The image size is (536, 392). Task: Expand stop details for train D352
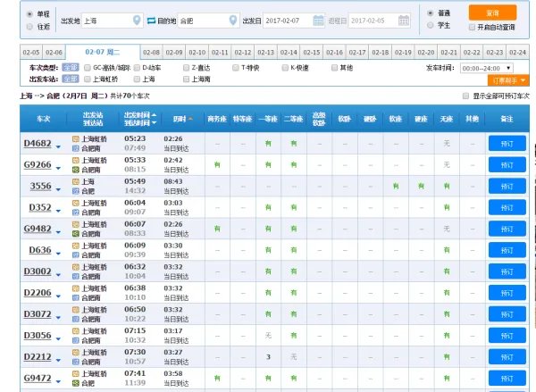pyautogui.click(x=58, y=211)
